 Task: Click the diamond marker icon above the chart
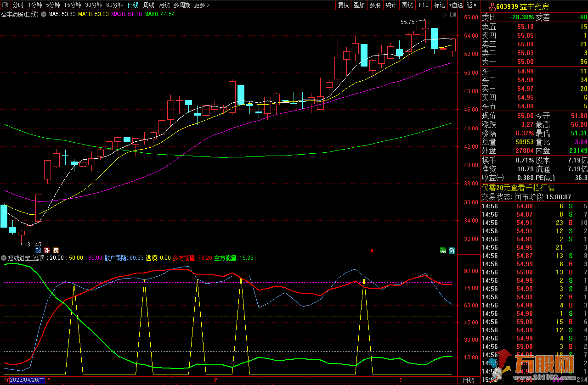[x=444, y=15]
